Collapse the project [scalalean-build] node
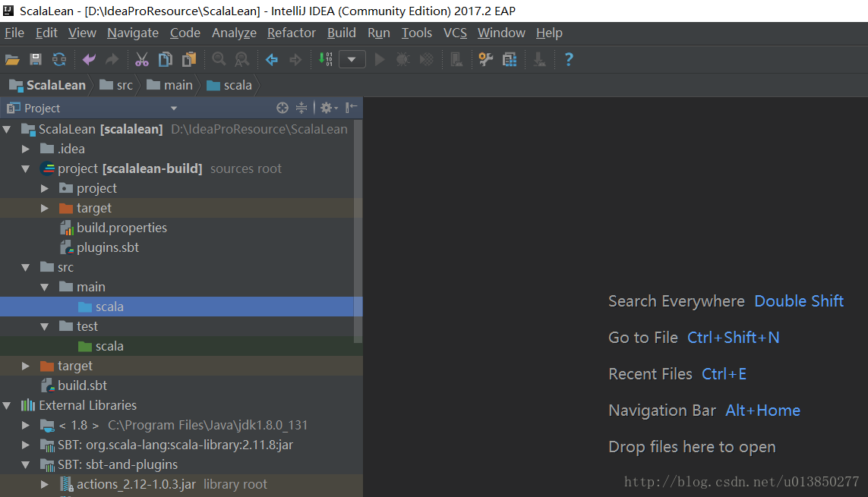 pos(26,169)
